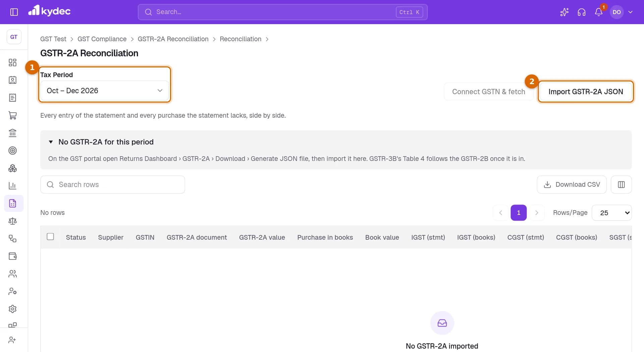Viewport: 644px width, 352px height.
Task: Open GST Compliance breadcrumb
Action: (102, 39)
